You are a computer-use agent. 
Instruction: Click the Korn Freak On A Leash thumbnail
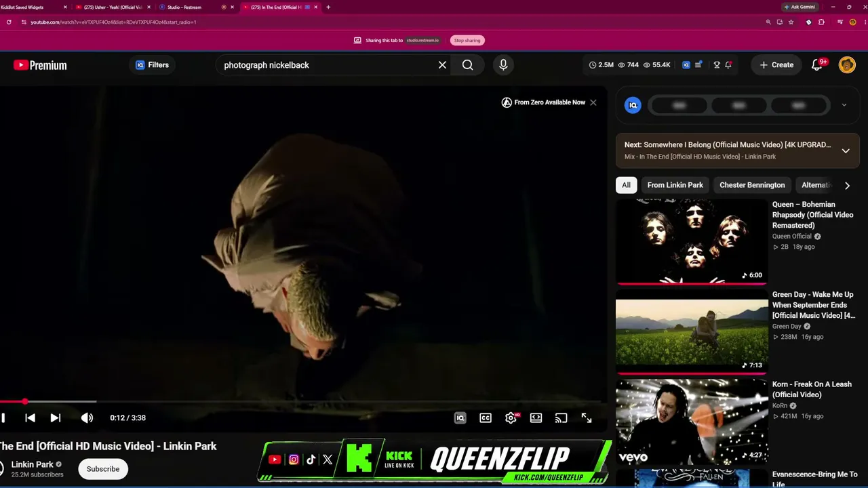692,421
